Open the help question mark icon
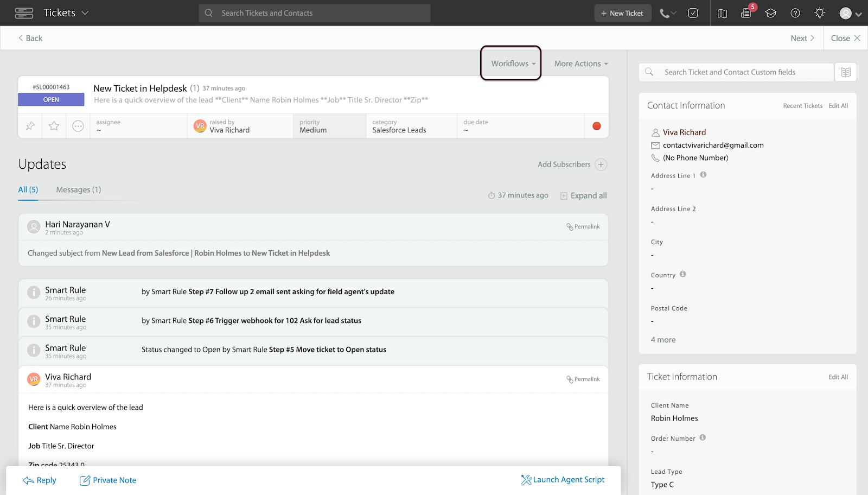Screen dimensions: 868x495 tap(795, 13)
